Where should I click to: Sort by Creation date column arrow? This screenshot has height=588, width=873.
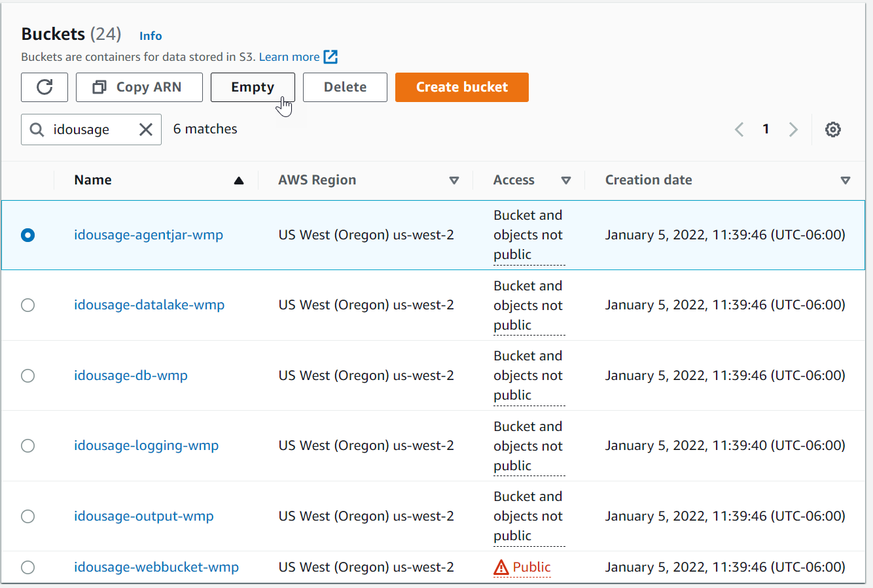point(846,181)
